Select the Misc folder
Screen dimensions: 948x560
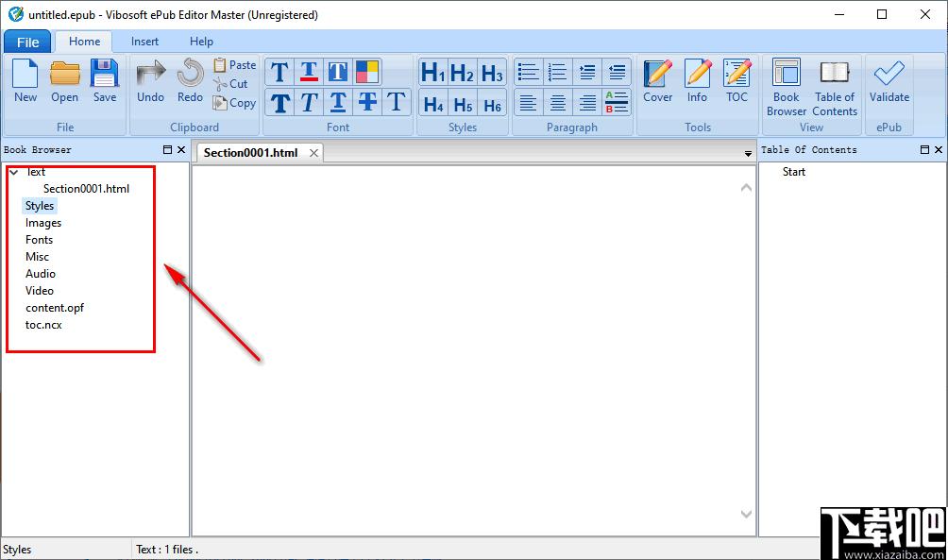[37, 257]
